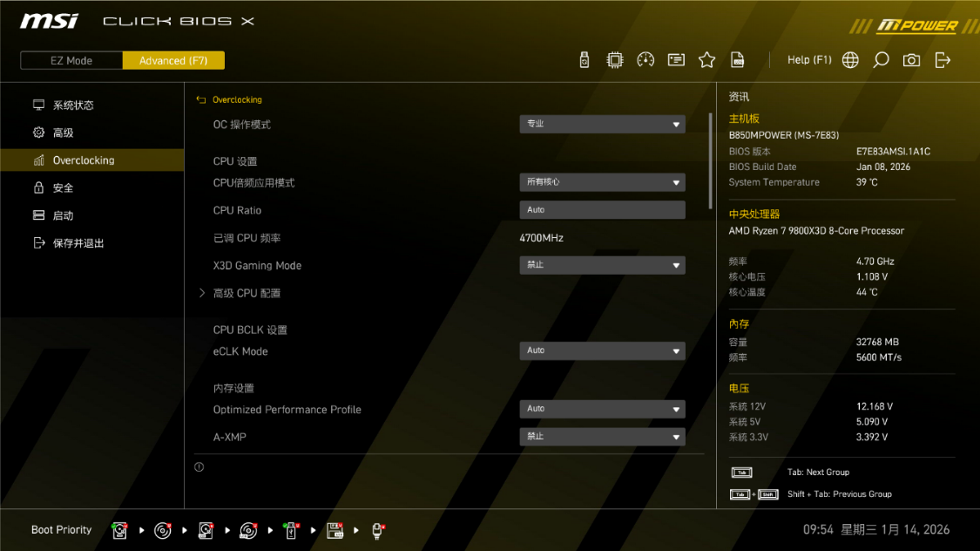Click the Boot Priority label
This screenshot has height=551, width=980.
pos(61,530)
